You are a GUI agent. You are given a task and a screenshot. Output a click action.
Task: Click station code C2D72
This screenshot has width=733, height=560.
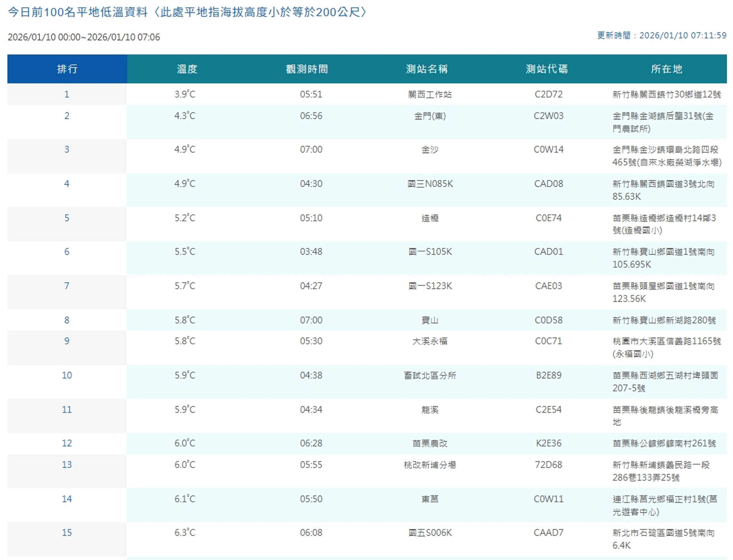[548, 94]
